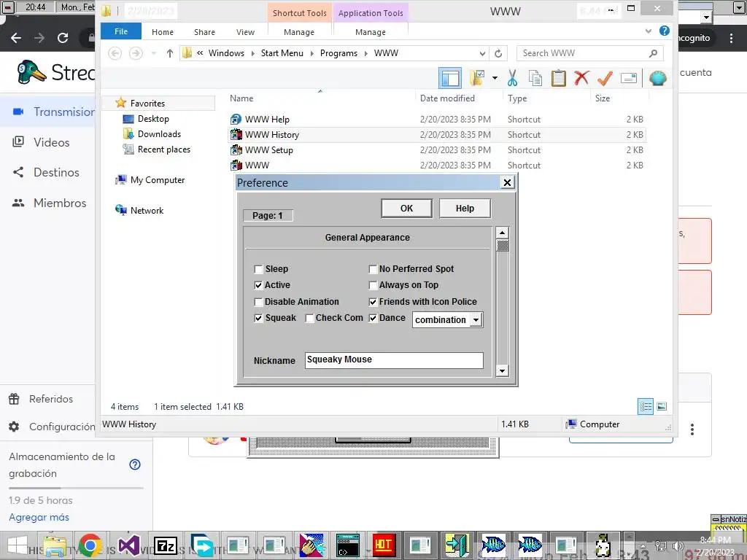Click OK in Preference dialog

coord(406,208)
